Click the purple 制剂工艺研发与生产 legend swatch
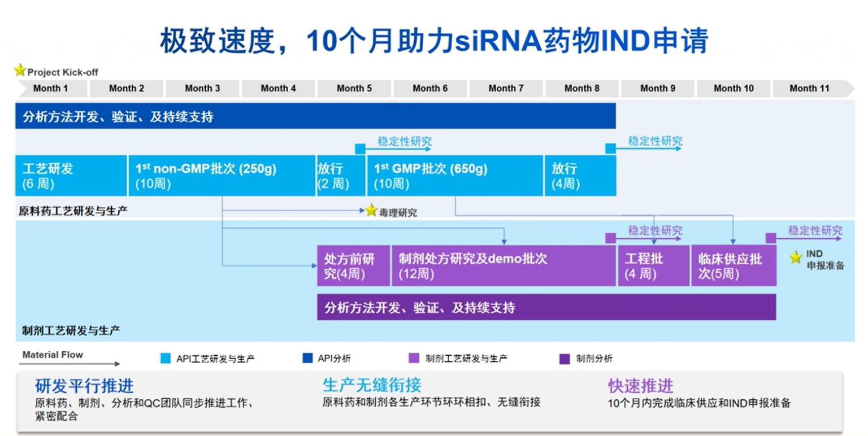Screen dimensions: 868x436 (x=414, y=359)
